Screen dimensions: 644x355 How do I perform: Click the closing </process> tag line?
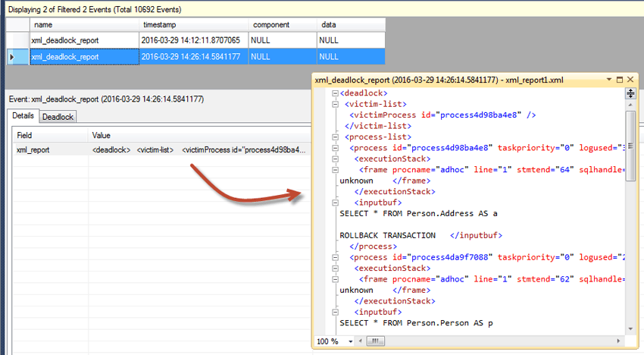(x=373, y=247)
